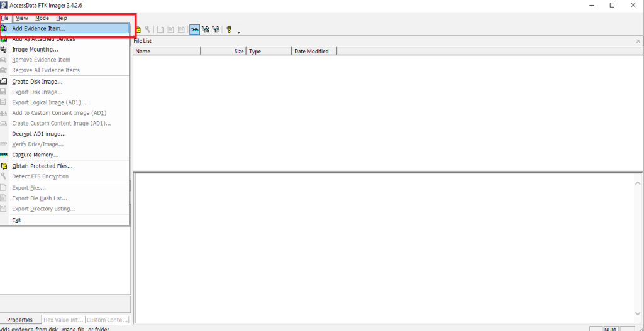644x331 pixels.
Task: Click Export Logical Image (AD1) menu entry
Action: [65, 102]
